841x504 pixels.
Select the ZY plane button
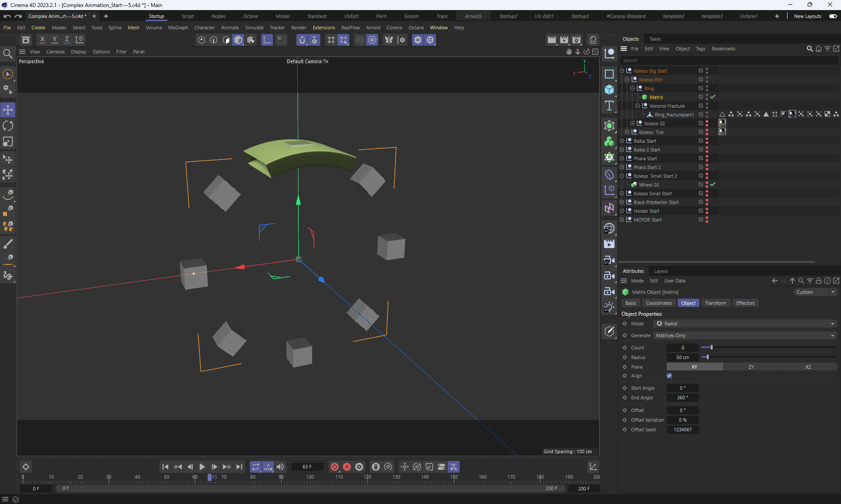(x=751, y=367)
